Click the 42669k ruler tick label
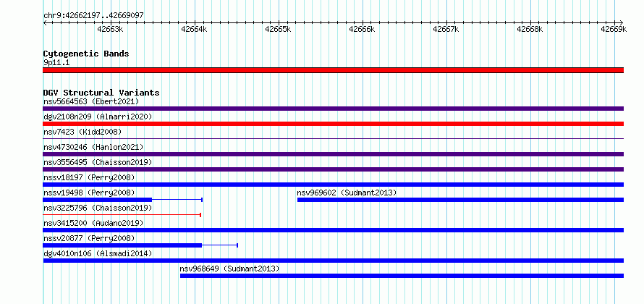This screenshot has width=644, height=304. pos(614,29)
